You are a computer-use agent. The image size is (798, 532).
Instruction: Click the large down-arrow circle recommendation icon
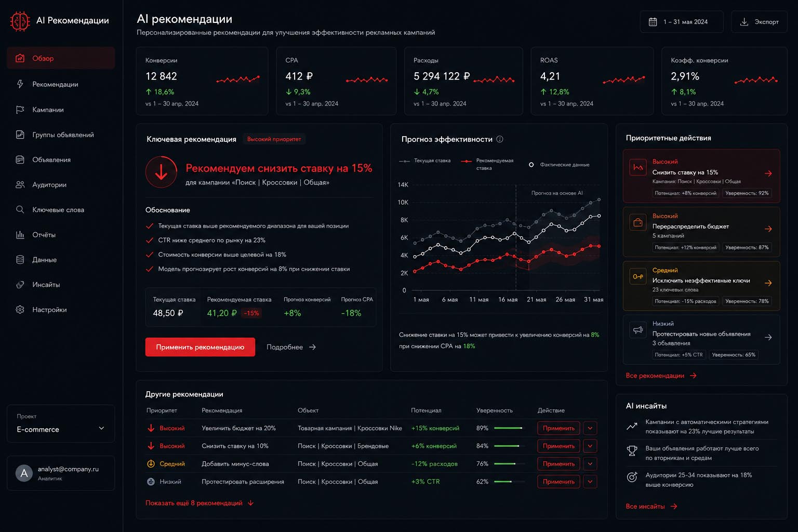(x=161, y=172)
